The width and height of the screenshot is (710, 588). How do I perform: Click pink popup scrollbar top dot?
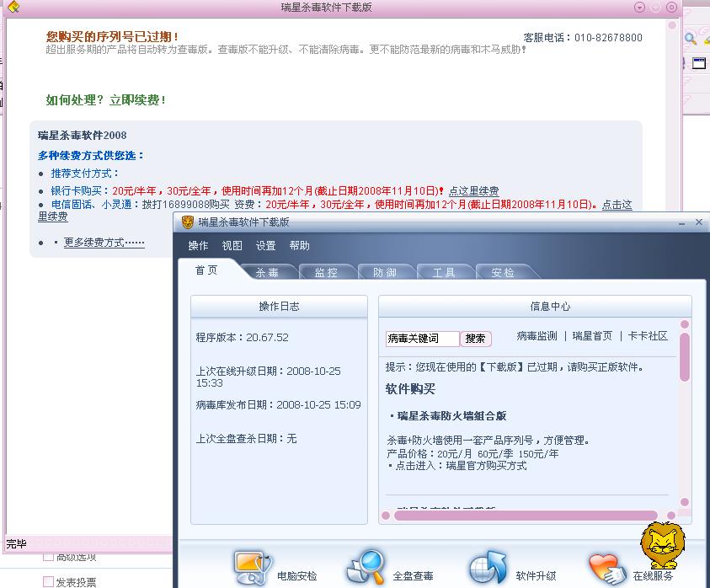point(672,25)
